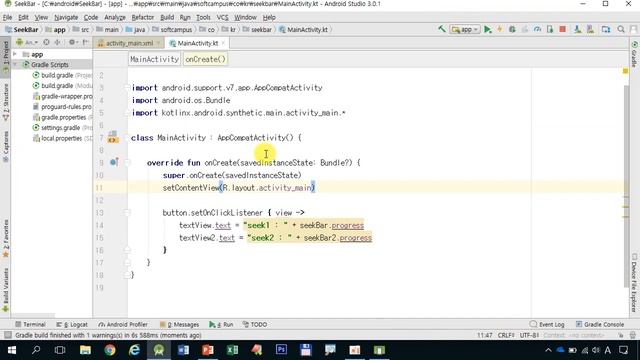Open the Messages tool window
Screen dimensions: 640x360
(x=180, y=324)
